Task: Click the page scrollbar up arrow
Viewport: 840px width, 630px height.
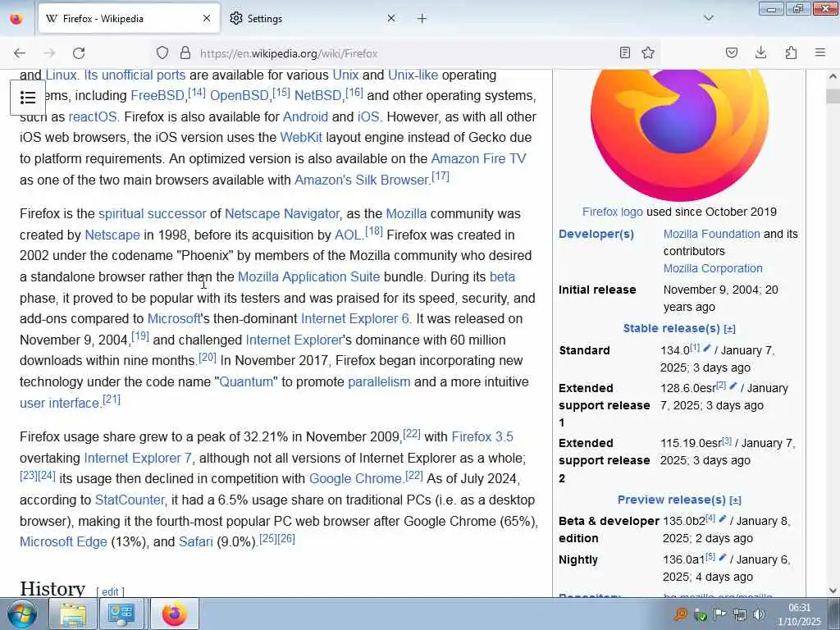Action: pyautogui.click(x=833, y=76)
